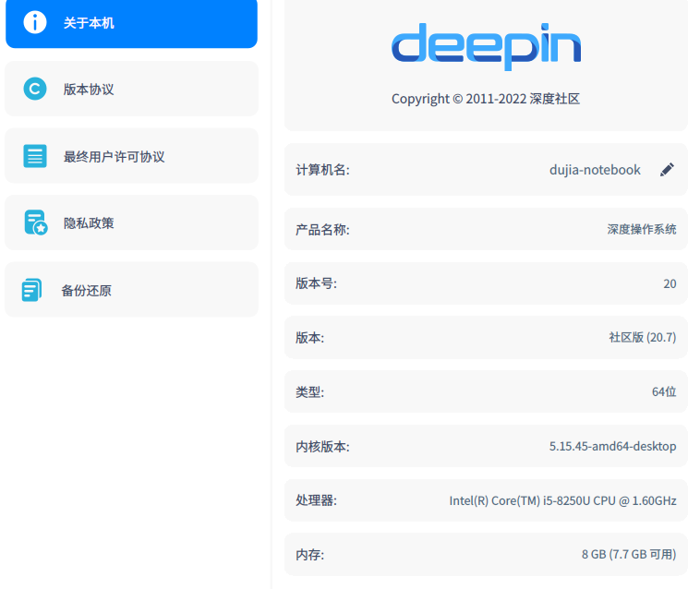The image size is (700, 589).
Task: Click the 内存: label
Action: pos(309,555)
